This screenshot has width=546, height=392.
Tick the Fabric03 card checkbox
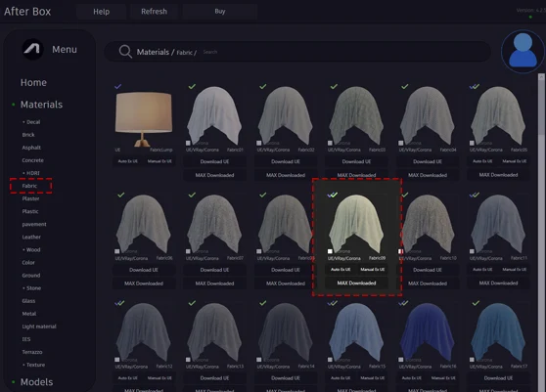pos(330,143)
